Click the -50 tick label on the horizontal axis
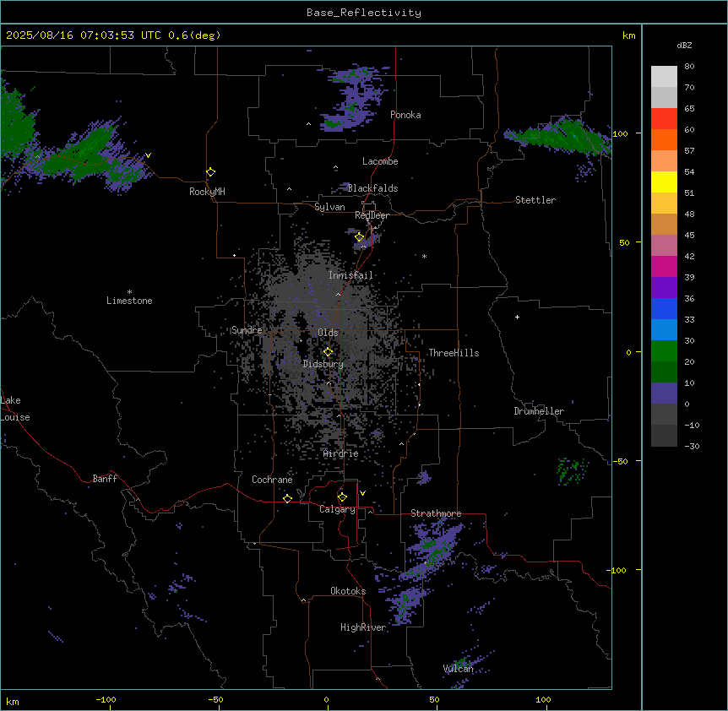Image resolution: width=728 pixels, height=711 pixels. click(x=215, y=699)
